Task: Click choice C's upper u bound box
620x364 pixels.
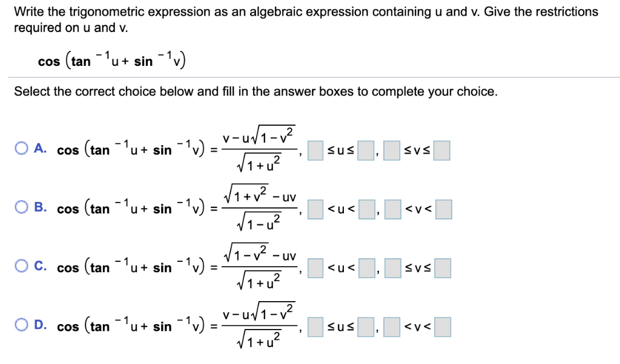Action: [x=365, y=268]
